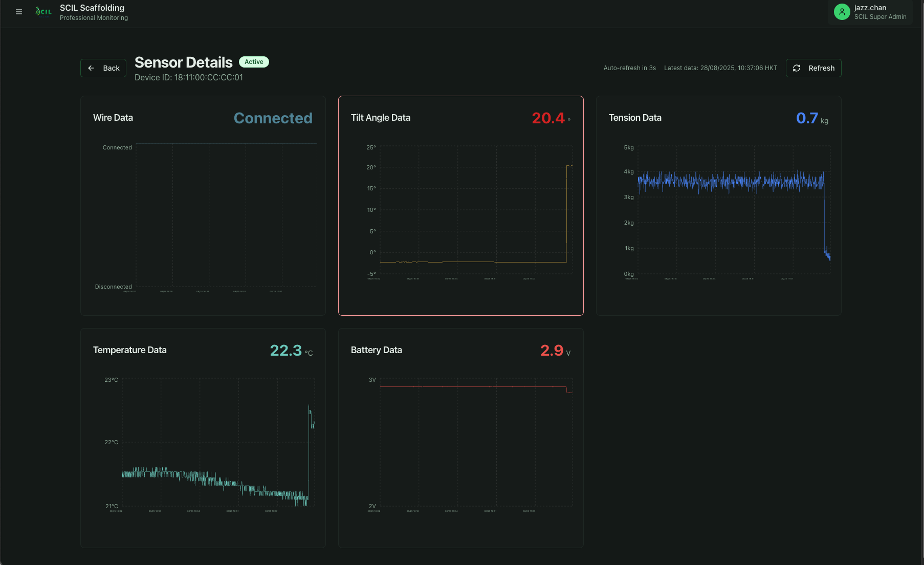Screen dimensions: 924x565
Task: Select the Tilt Angle Data card title
Action: tap(380, 118)
